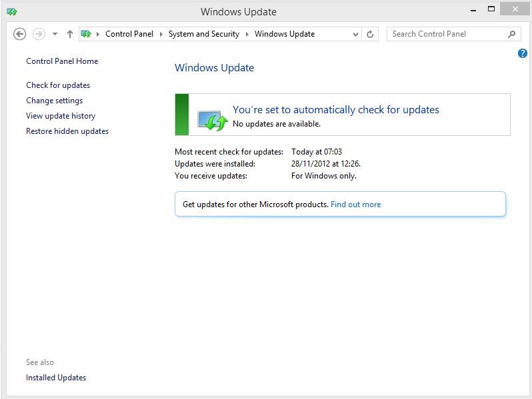This screenshot has height=399, width=532.
Task: Open Change settings
Action: coord(54,101)
